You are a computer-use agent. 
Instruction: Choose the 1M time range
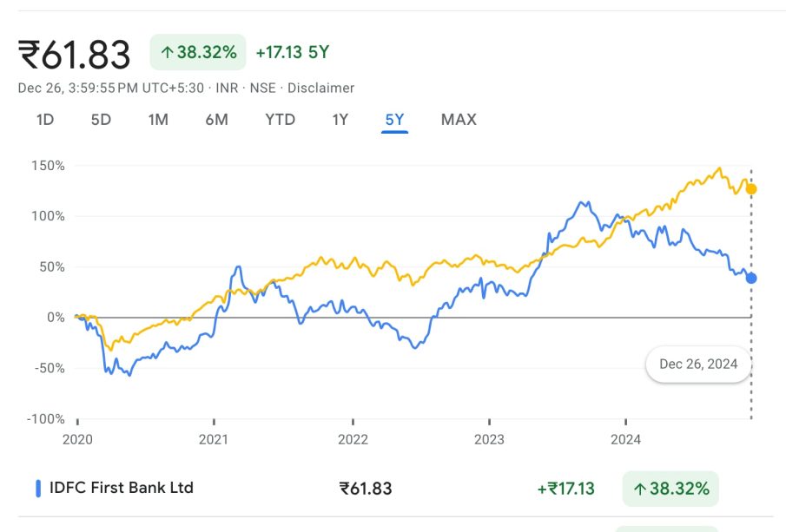coord(158,120)
